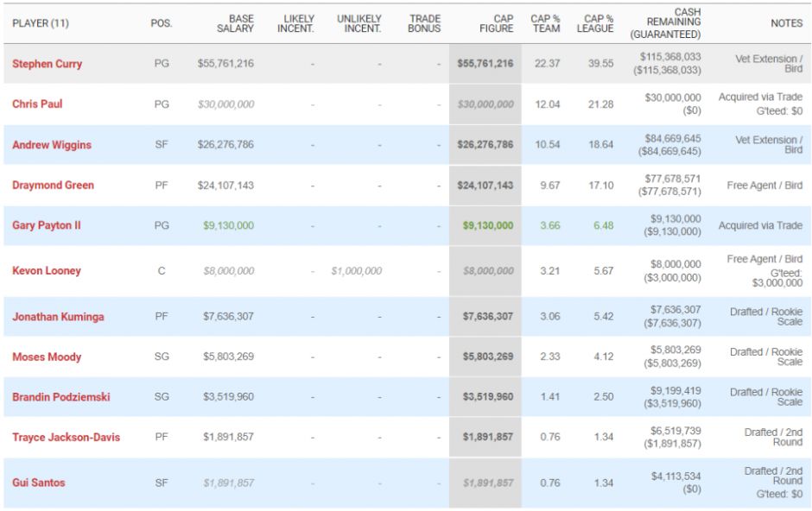Select Chris Paul cap % team 12.04

[548, 104]
